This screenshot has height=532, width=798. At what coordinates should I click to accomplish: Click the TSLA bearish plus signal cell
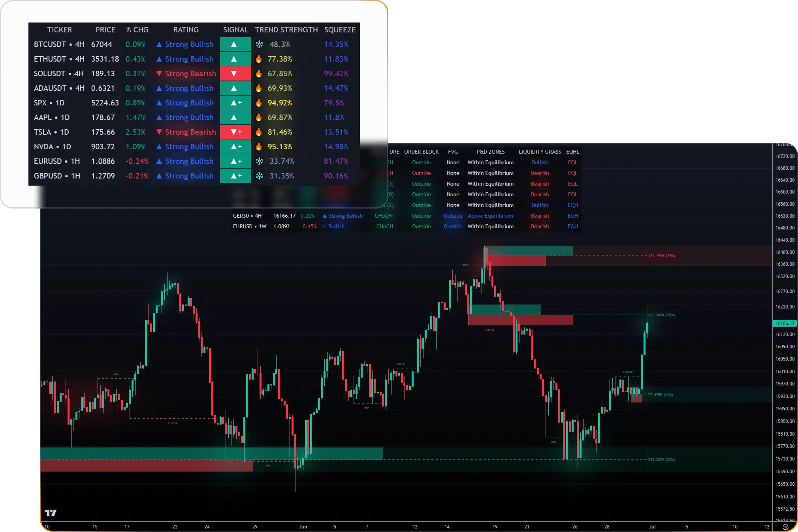[235, 132]
